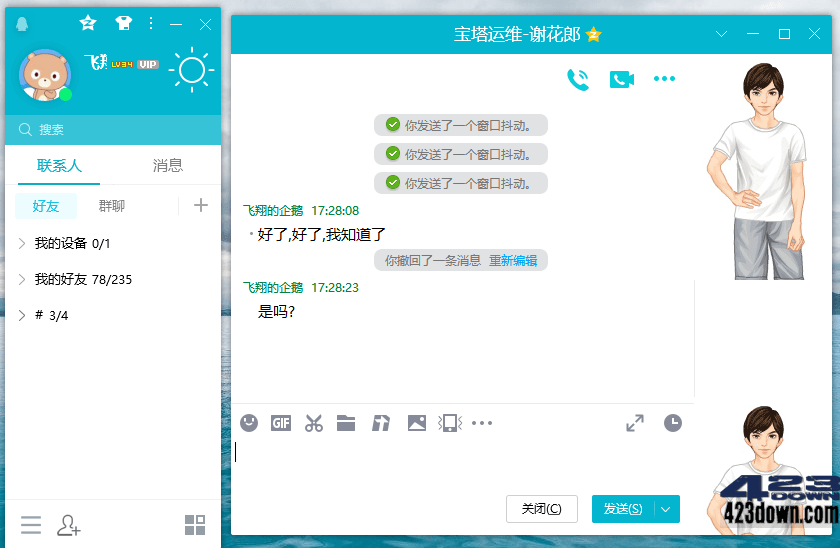The image size is (840, 548).
Task: Click the LV34 level badge
Action: (x=122, y=64)
